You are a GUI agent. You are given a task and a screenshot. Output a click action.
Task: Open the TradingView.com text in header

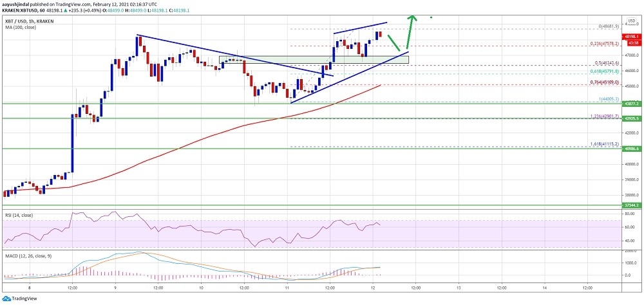(73, 5)
